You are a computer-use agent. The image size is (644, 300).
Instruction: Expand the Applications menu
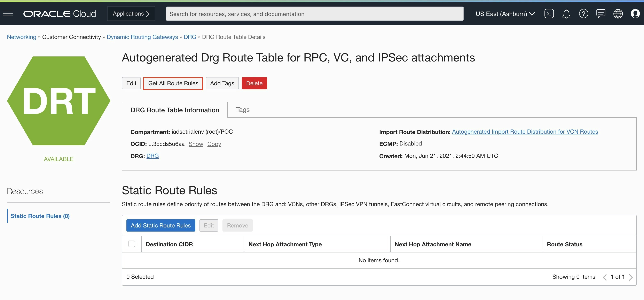pos(131,14)
